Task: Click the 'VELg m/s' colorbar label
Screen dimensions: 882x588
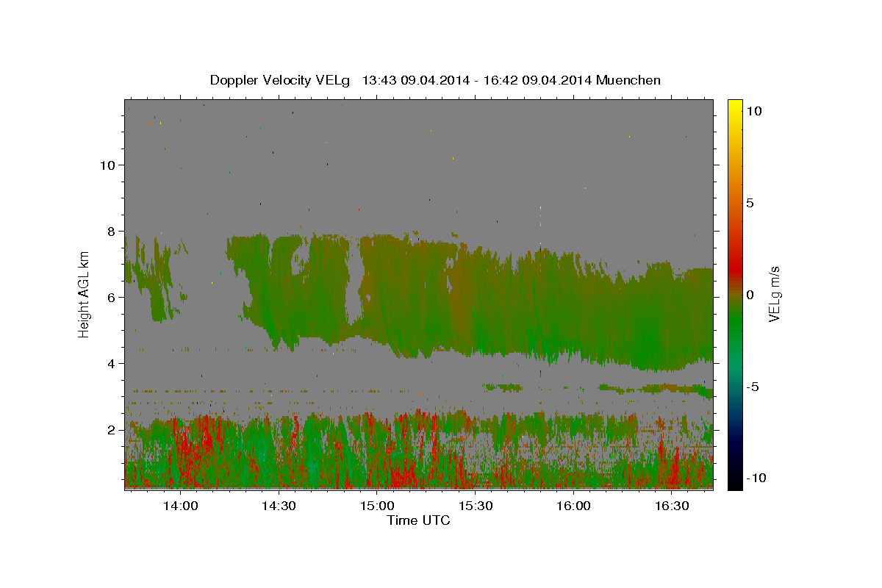Action: point(774,294)
